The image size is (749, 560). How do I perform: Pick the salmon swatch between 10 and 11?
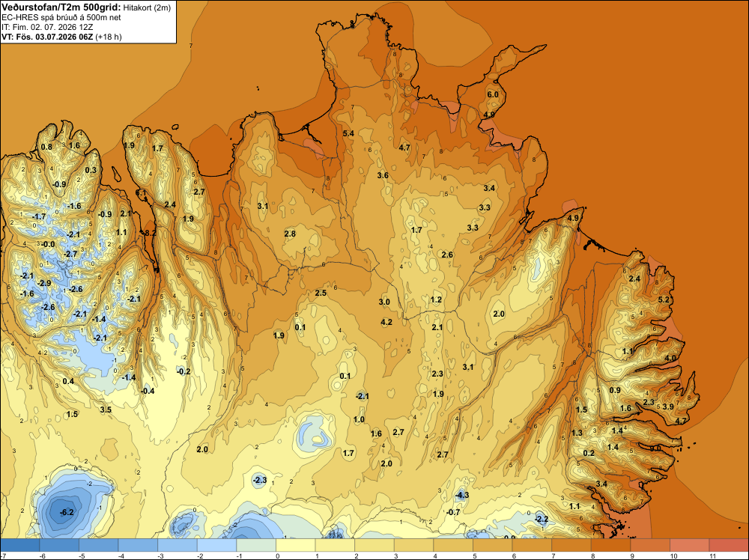(x=690, y=545)
